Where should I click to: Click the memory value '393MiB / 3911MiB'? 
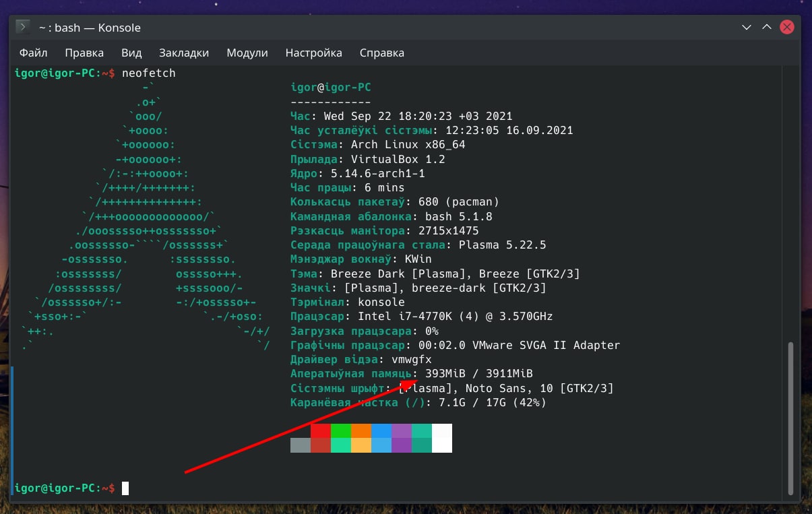(479, 373)
